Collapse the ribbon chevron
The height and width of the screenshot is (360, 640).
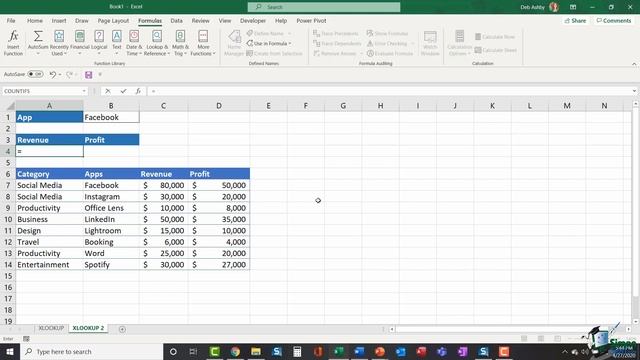pyautogui.click(x=634, y=64)
